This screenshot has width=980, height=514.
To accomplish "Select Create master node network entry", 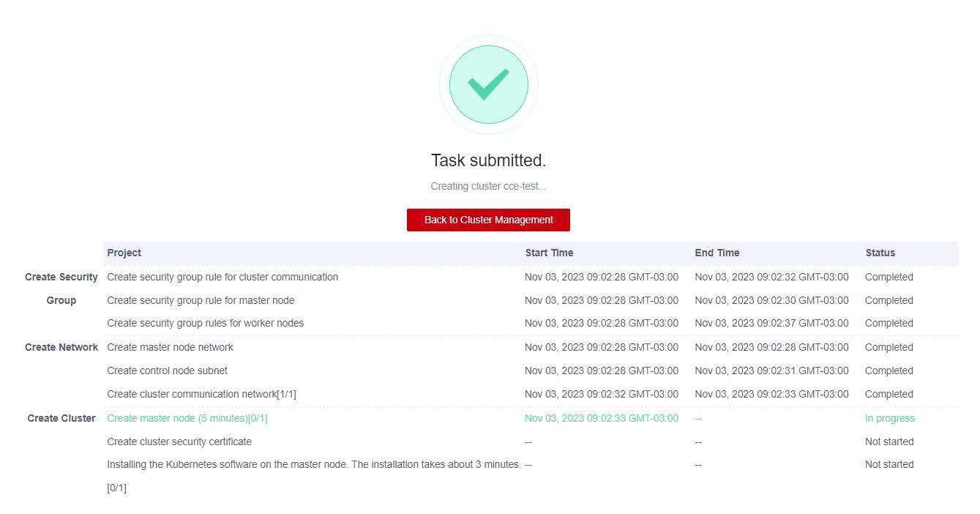I will point(170,347).
